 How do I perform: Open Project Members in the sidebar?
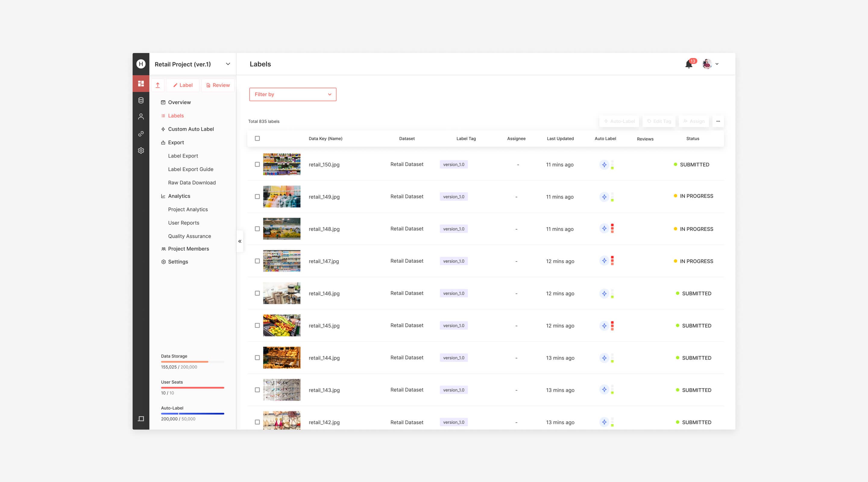pos(185,249)
